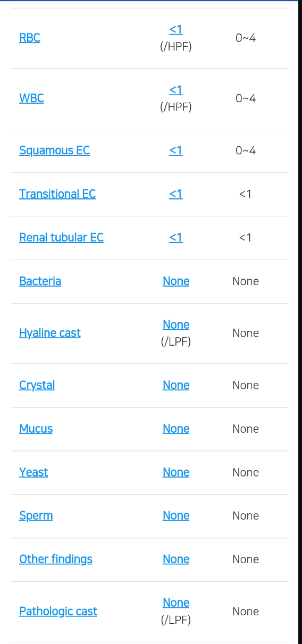This screenshot has height=644, width=302.
Task: Open the Bacteria result None link
Action: point(176,281)
